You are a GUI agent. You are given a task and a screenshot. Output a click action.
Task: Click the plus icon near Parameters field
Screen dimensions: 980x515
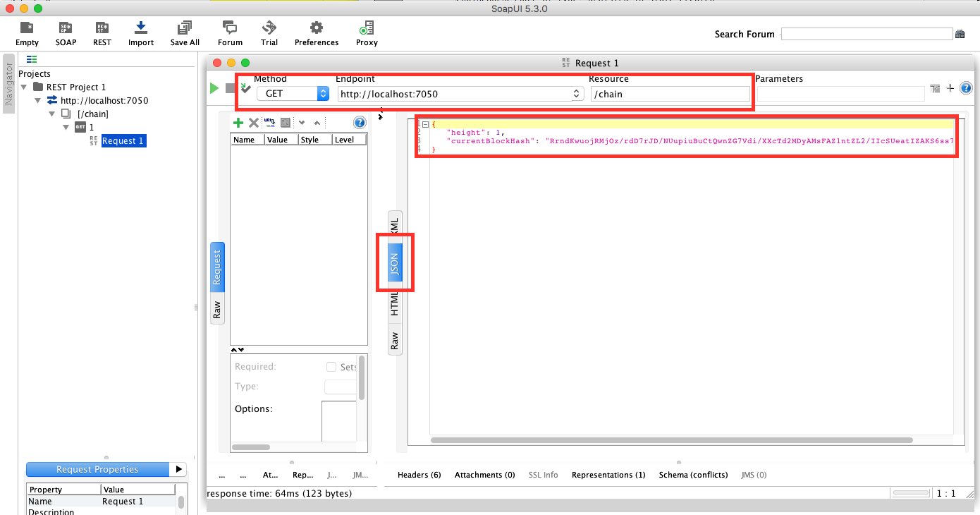(950, 88)
